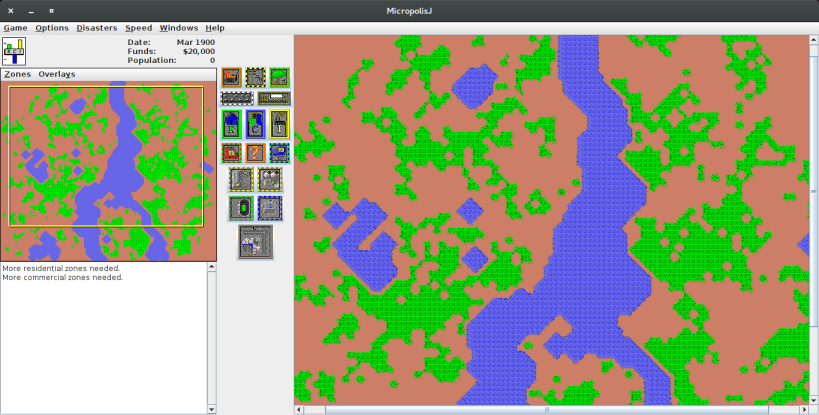
Task: Click the messages pane scroll-up arrow
Action: (212, 267)
